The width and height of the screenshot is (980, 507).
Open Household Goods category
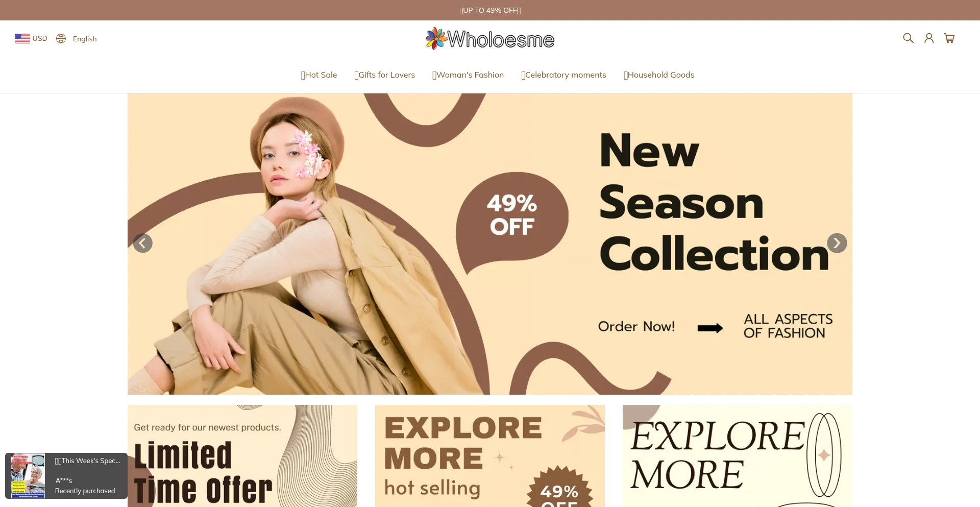(659, 75)
